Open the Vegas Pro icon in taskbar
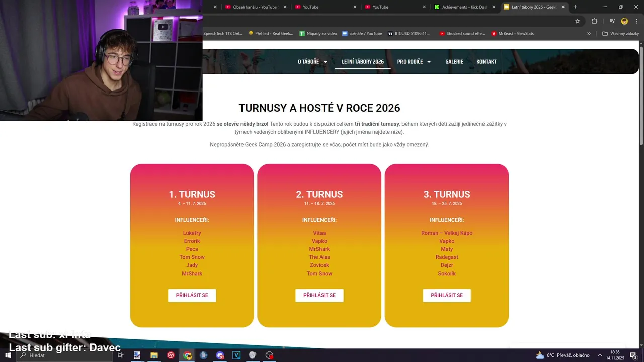 236,355
